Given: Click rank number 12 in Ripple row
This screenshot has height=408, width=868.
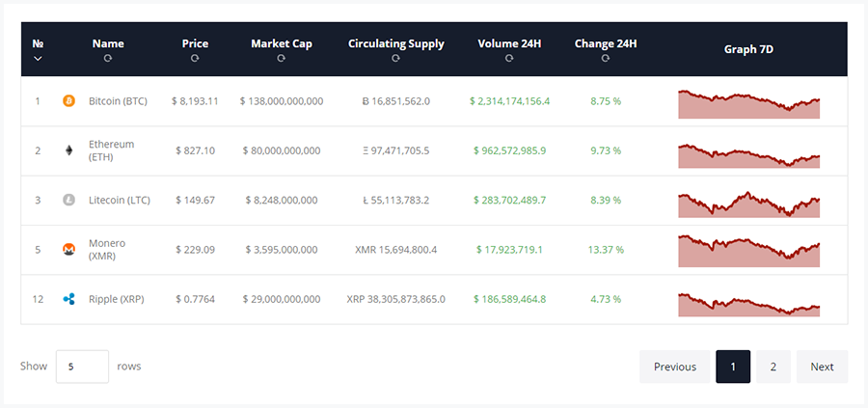Looking at the screenshot, I should (38, 300).
